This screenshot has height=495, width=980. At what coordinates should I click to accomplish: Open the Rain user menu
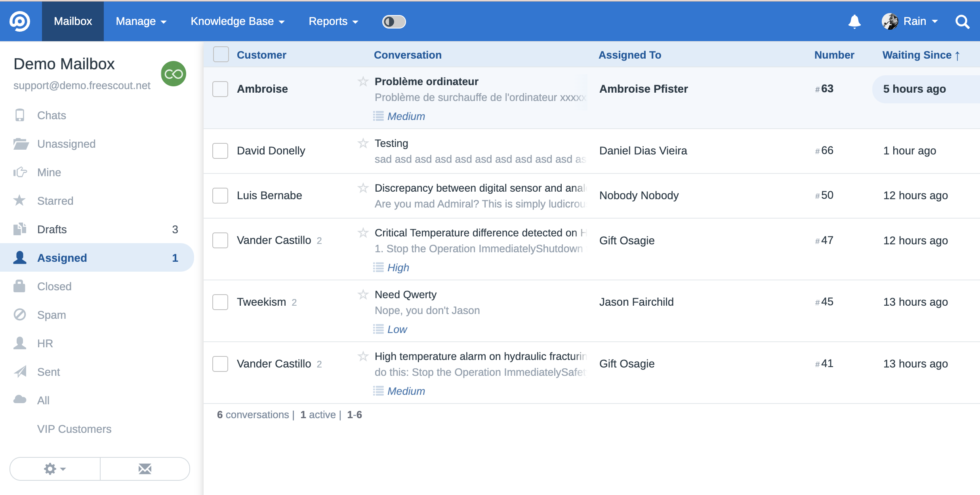point(910,21)
